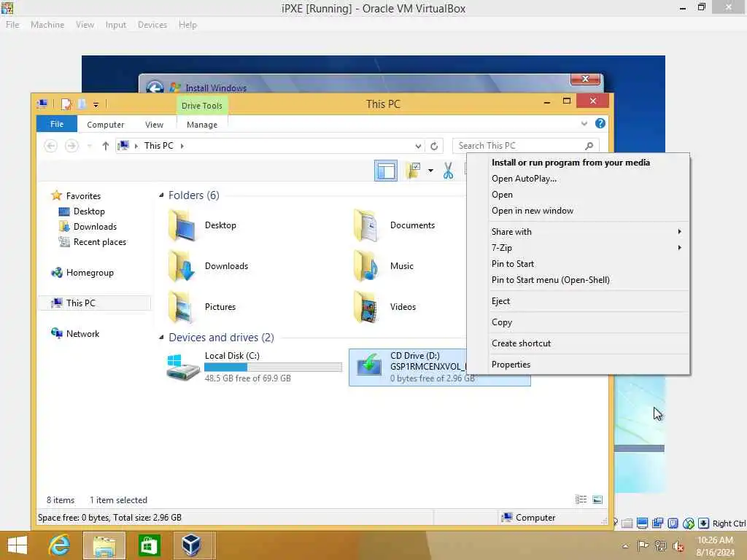The width and height of the screenshot is (747, 560).
Task: Open the Manage tab under Drive Tools
Action: (202, 124)
